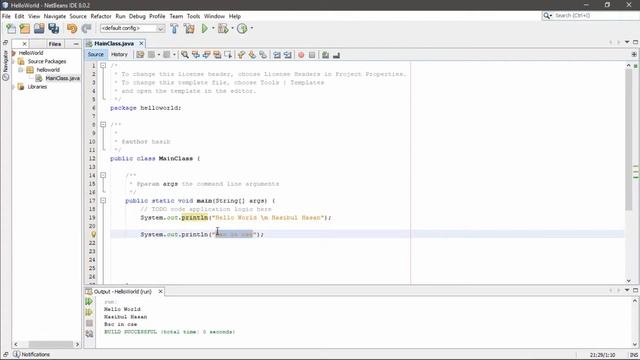This screenshot has height=360, width=640.
Task: Click the Debug Project toolbar icon
Action: 223,28
